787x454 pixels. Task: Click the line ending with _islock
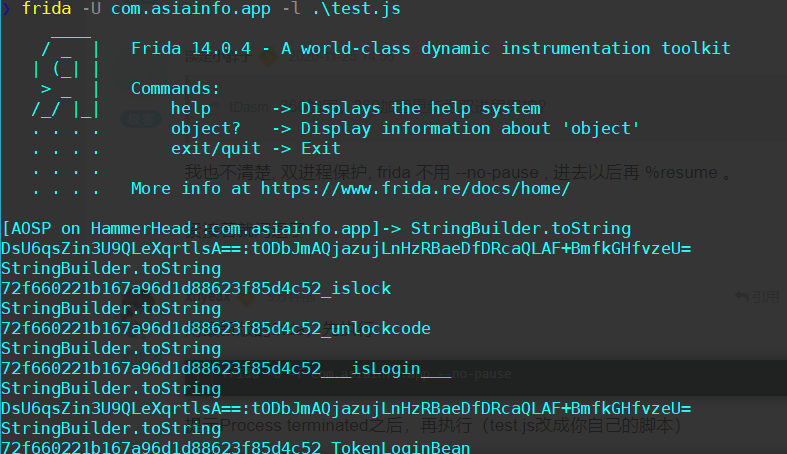coord(196,288)
